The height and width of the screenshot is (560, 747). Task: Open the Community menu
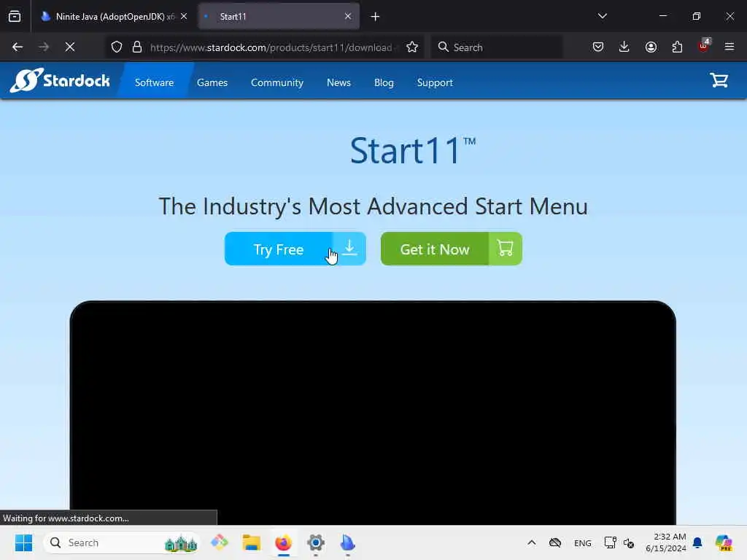tap(276, 82)
